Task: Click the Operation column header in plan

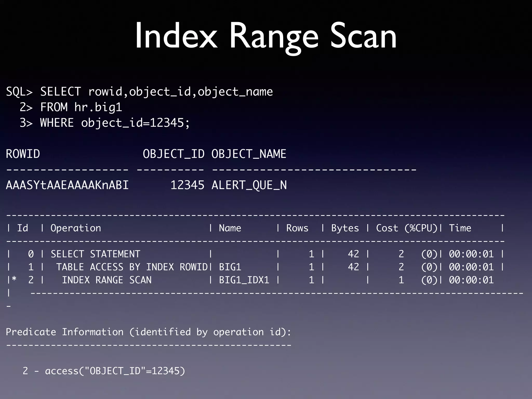Action: point(76,228)
